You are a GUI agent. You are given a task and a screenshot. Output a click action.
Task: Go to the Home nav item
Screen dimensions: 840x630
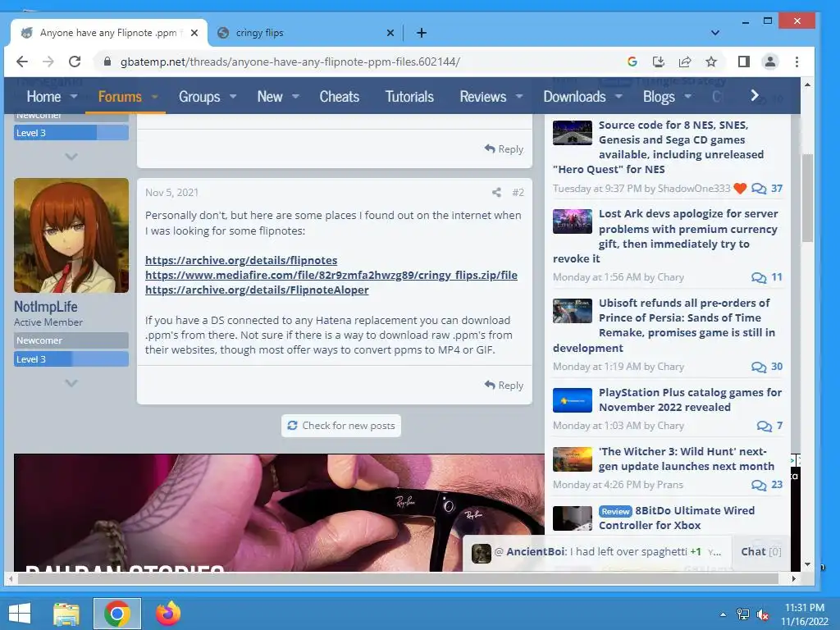click(x=44, y=97)
